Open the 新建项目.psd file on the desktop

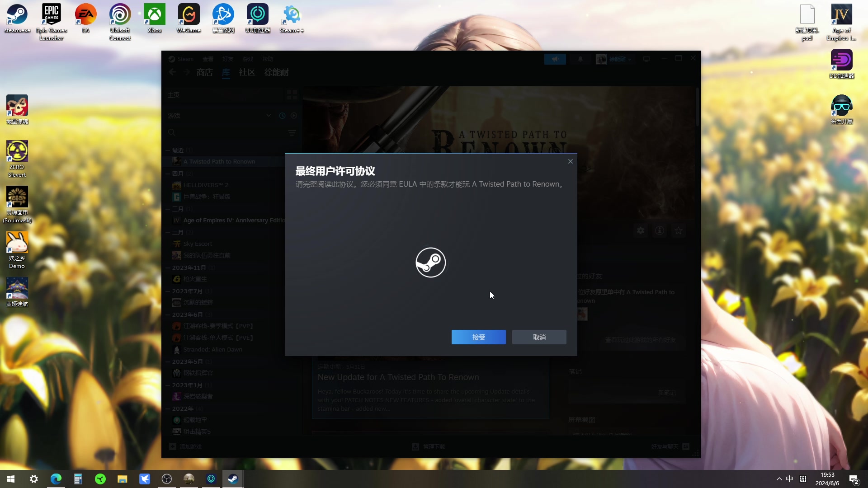point(807,22)
